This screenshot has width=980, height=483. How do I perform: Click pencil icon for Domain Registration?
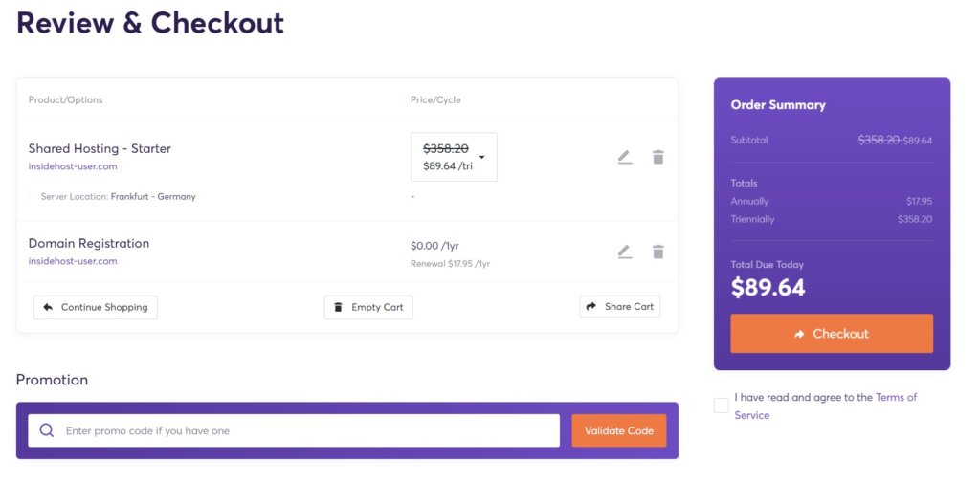[624, 252]
